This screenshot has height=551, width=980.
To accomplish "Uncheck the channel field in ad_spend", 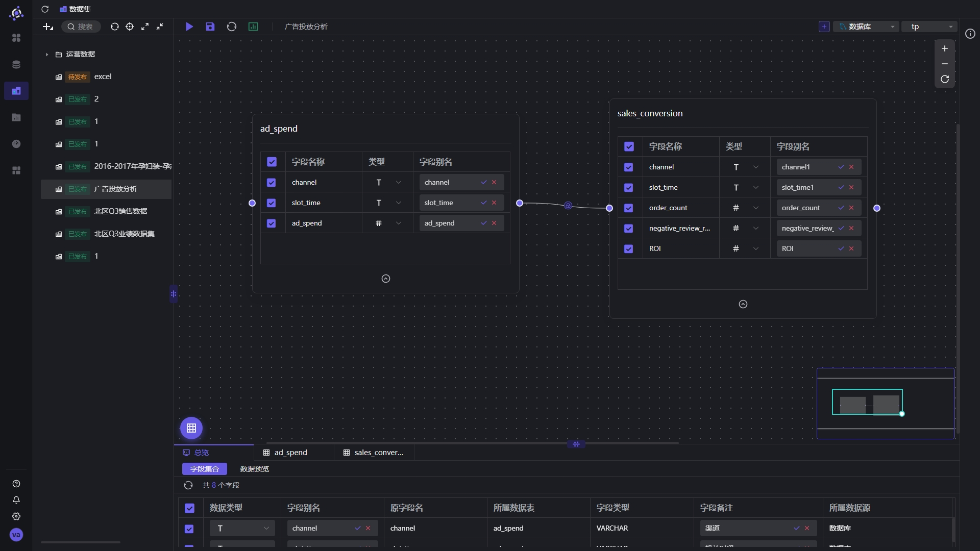I will coord(272,182).
